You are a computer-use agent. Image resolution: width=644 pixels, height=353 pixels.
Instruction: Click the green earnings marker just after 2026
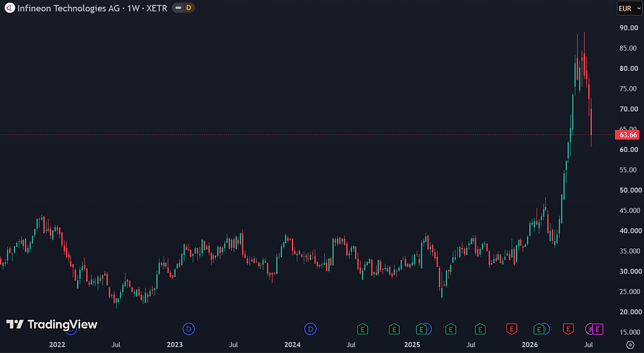pyautogui.click(x=538, y=329)
